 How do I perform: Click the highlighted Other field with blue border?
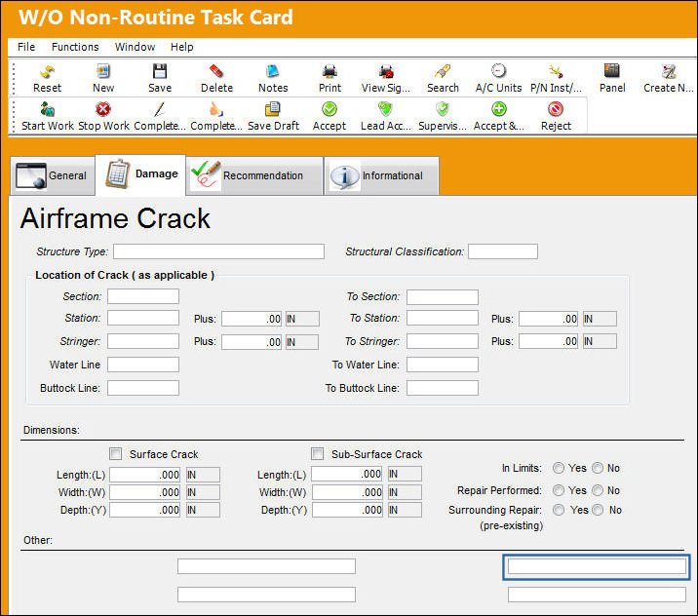(x=597, y=566)
